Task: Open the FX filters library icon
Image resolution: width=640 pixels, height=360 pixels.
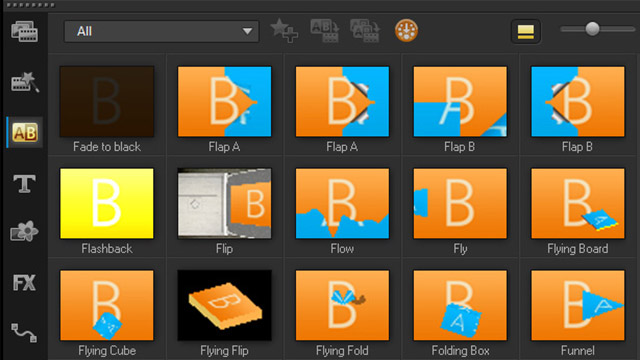Action: pyautogui.click(x=24, y=282)
